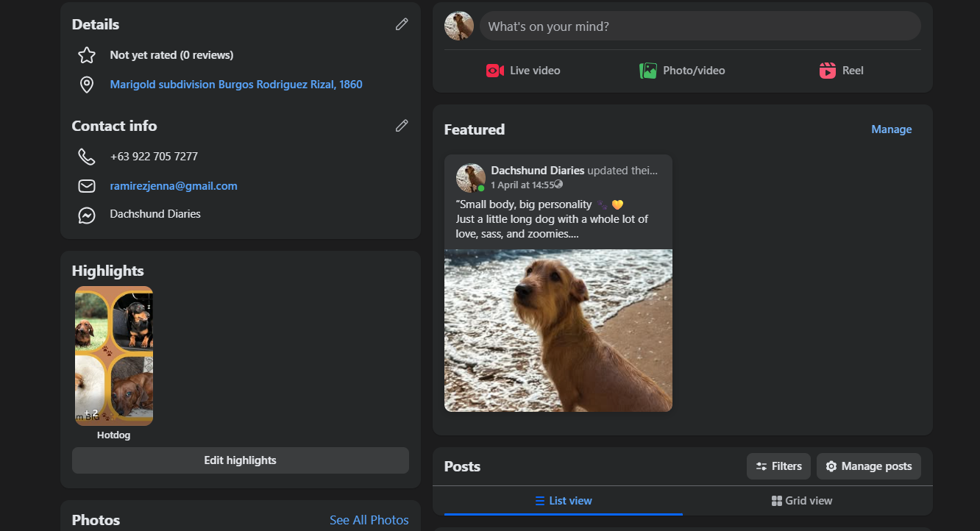The width and height of the screenshot is (980, 531).
Task: Click the Edit highlights button
Action: click(x=240, y=460)
